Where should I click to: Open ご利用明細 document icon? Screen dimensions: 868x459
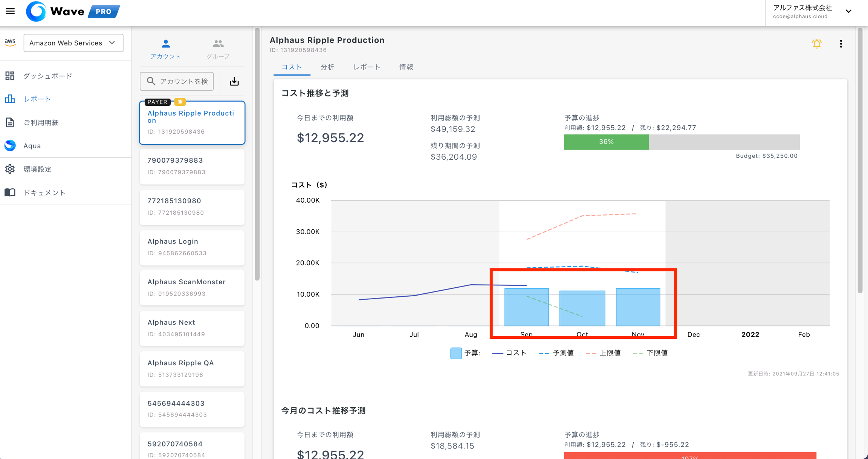[10, 122]
